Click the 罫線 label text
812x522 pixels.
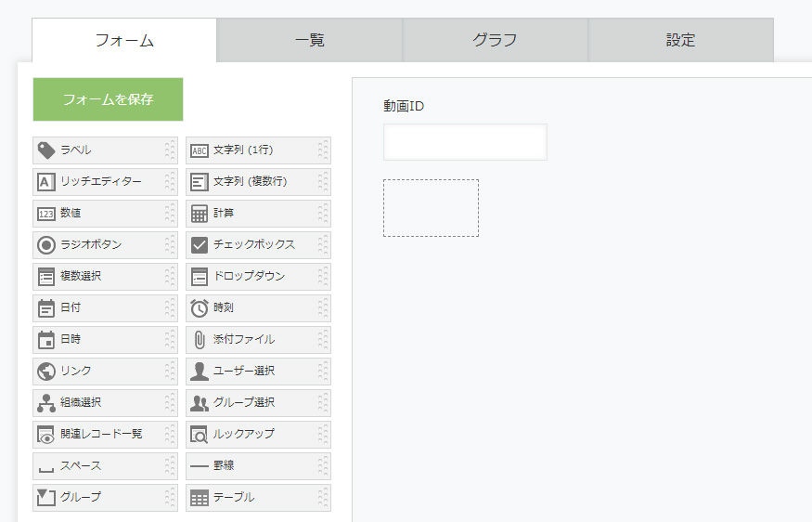[224, 465]
